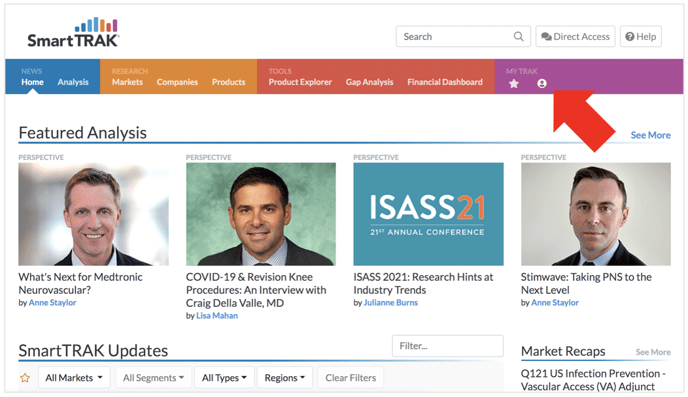Screen dimensions: 688x397
Task: Click See More for Featured Analysis
Action: pos(650,135)
